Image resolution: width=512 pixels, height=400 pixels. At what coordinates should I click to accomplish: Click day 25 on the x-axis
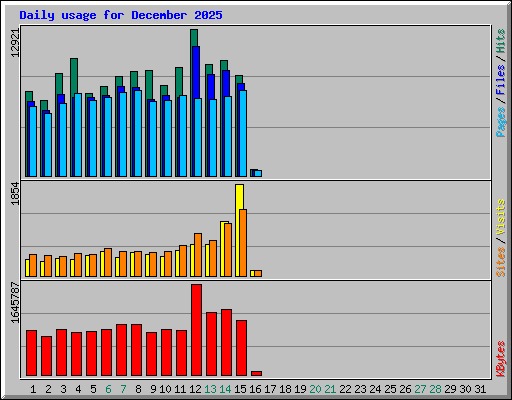click(390, 389)
